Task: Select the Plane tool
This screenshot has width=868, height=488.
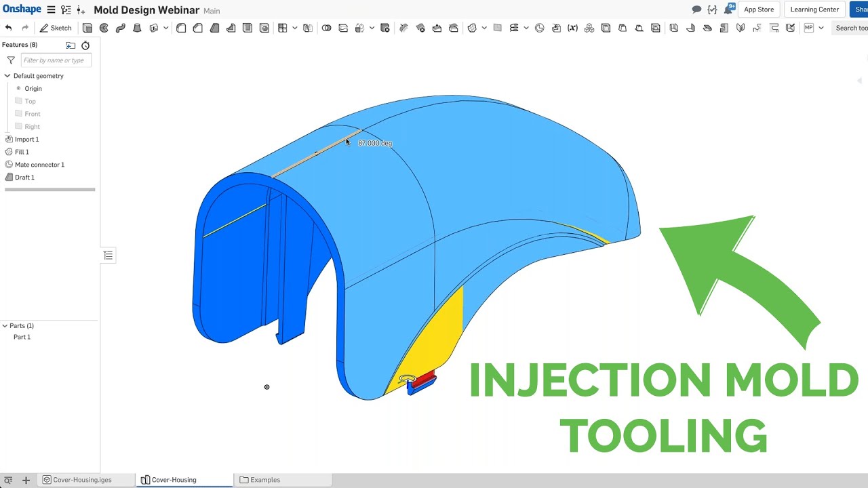Action: [498, 28]
